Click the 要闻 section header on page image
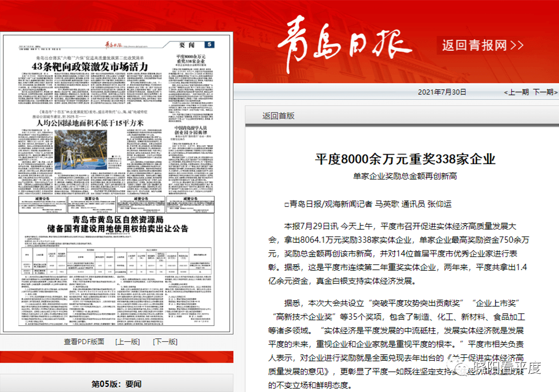Screen dimensions: 559x392 pos(187,45)
